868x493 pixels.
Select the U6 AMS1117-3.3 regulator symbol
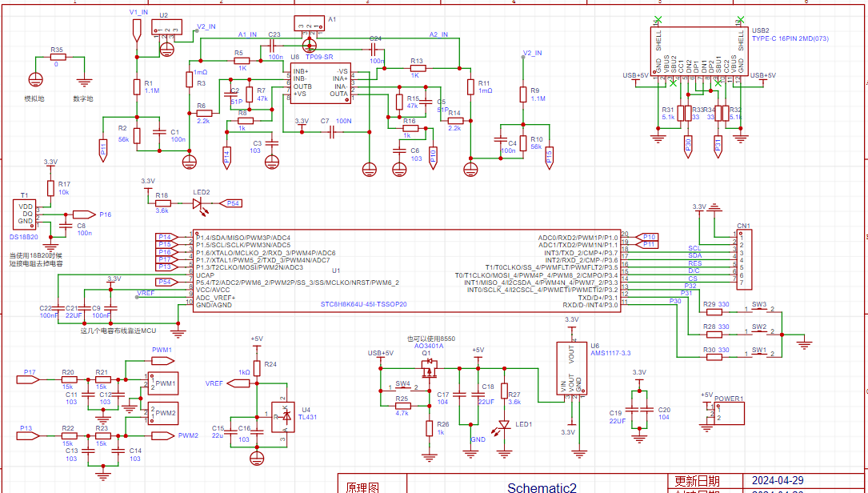click(x=571, y=368)
